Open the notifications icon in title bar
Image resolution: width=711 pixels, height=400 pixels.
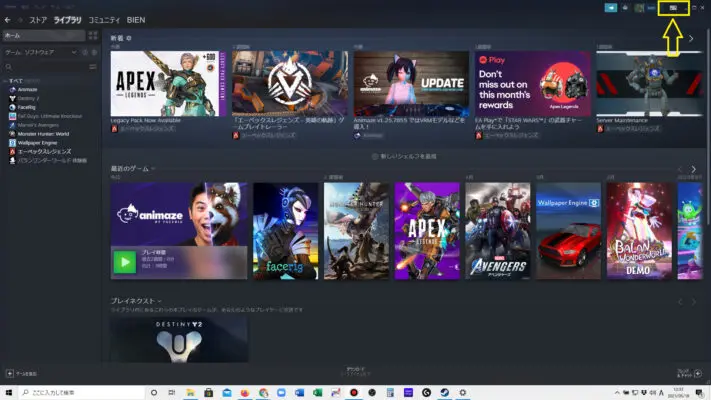coord(625,8)
